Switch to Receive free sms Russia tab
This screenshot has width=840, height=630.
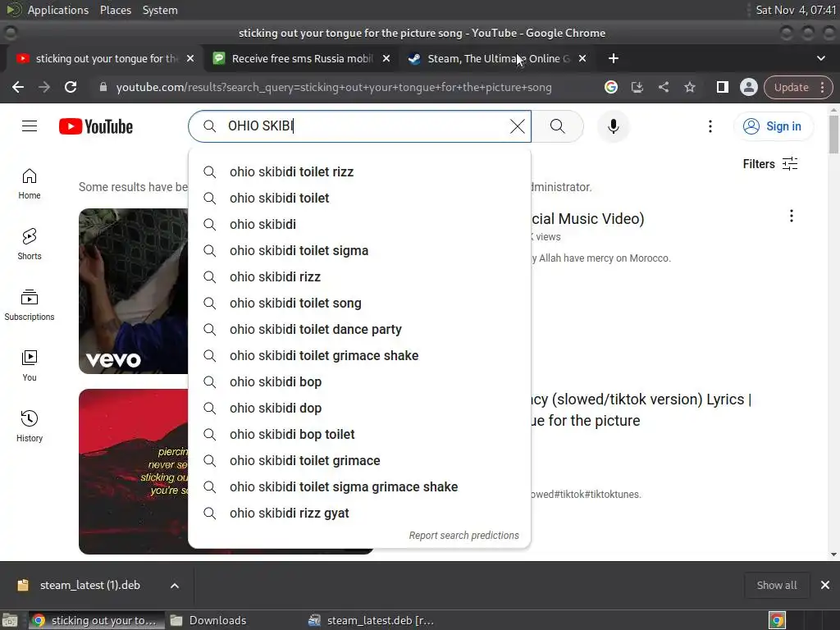tap(302, 58)
